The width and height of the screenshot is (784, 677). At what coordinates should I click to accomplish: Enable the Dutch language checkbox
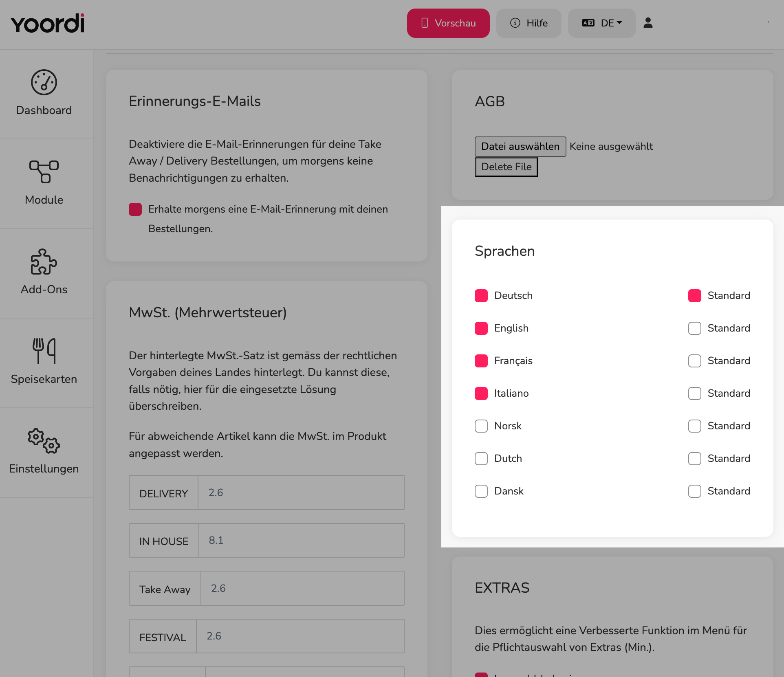point(481,459)
